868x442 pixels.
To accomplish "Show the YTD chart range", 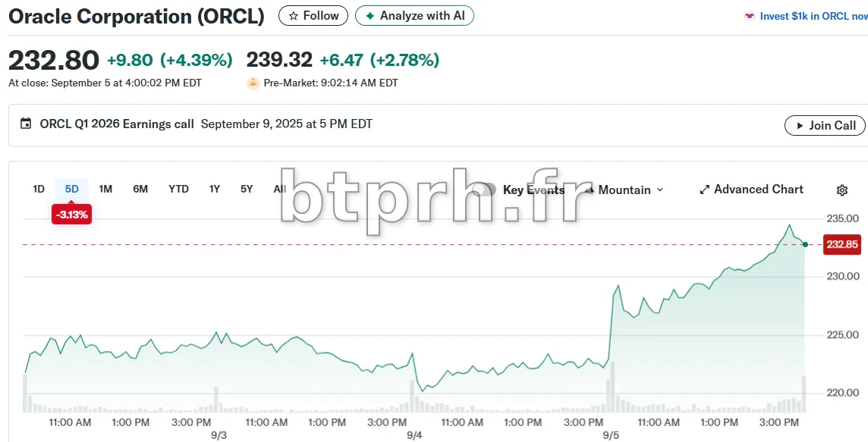I will click(178, 189).
